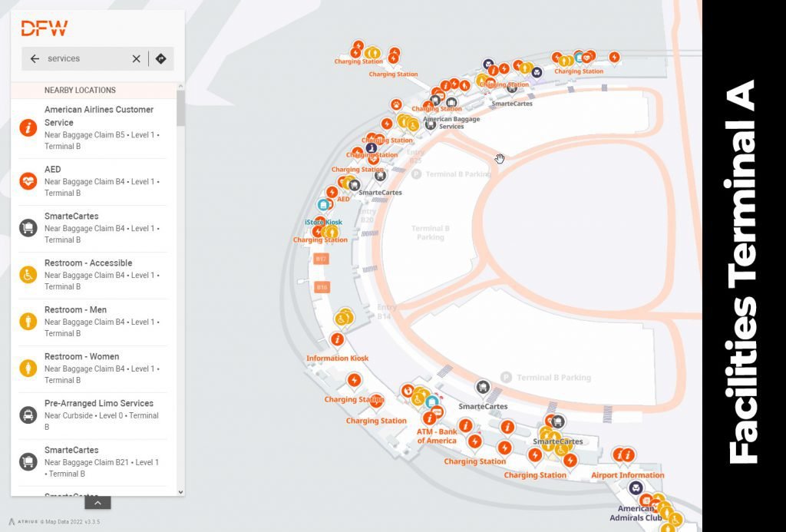Image resolution: width=786 pixels, height=532 pixels.
Task: Click the American Admirals Club map icon
Action: click(636, 488)
